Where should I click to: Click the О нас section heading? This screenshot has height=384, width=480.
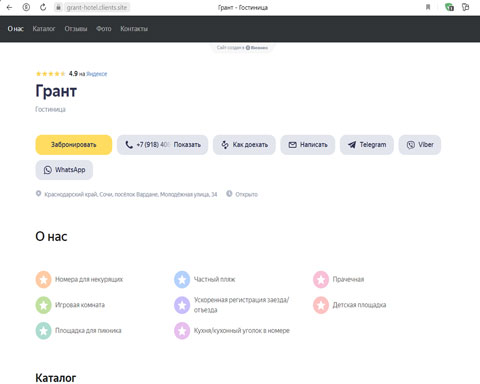tap(51, 236)
